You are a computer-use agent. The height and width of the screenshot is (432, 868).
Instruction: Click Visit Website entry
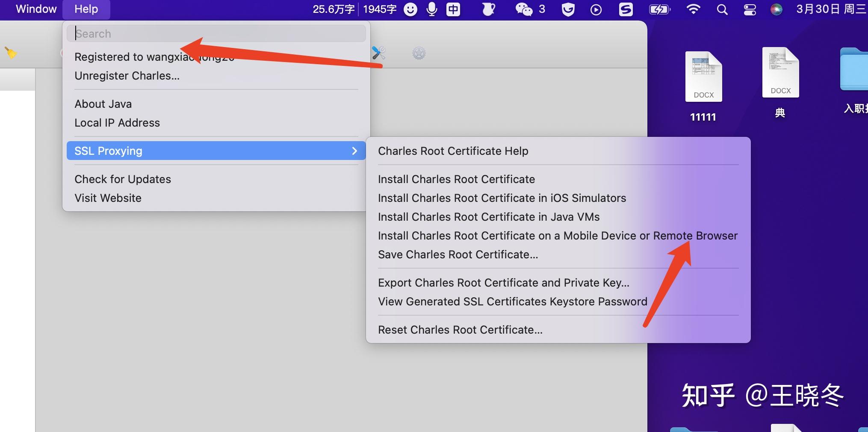(108, 198)
